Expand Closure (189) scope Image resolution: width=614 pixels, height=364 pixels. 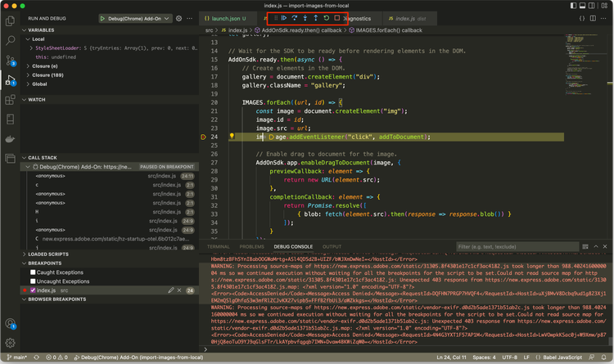point(28,75)
